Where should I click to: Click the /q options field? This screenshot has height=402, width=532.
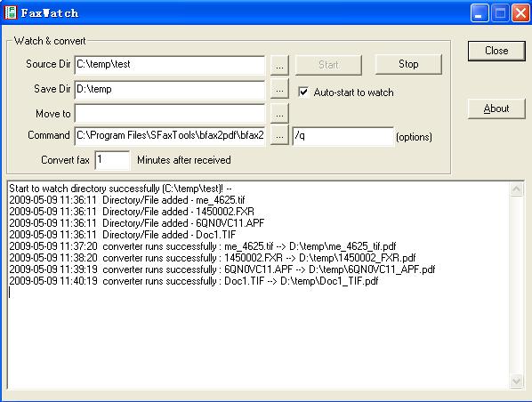(343, 136)
